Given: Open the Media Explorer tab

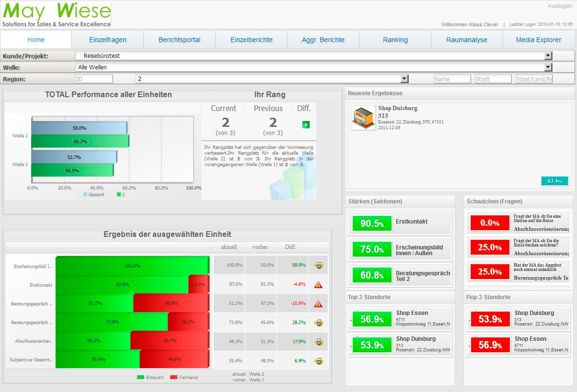Looking at the screenshot, I should (538, 40).
